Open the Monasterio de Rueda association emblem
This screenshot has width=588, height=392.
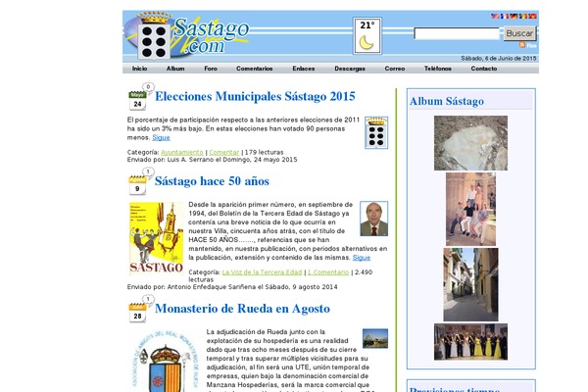pos(165,361)
